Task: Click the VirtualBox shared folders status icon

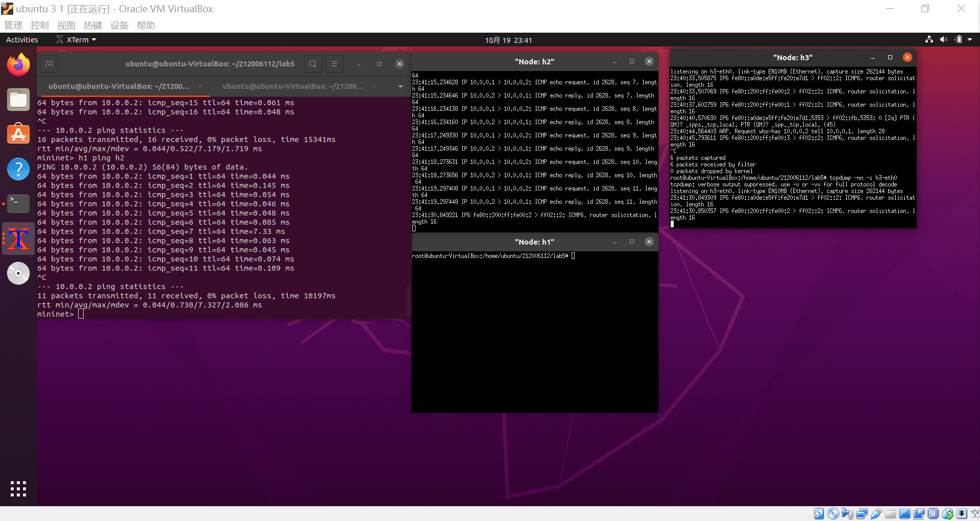Action: pyautogui.click(x=890, y=514)
